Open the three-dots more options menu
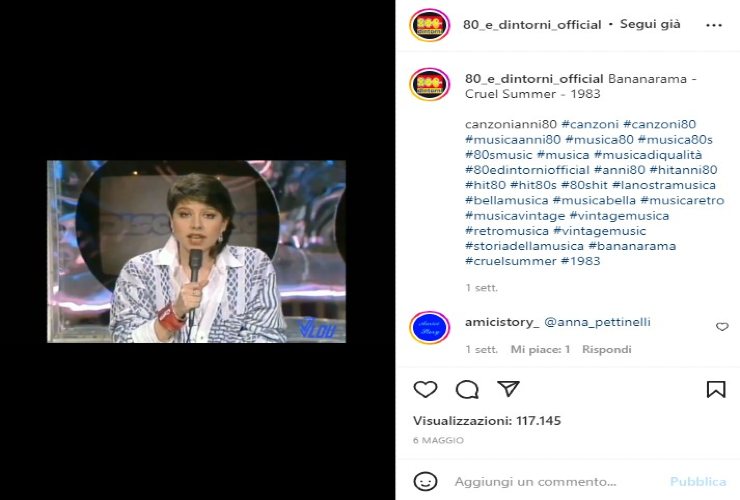This screenshot has width=740, height=500. [x=714, y=25]
